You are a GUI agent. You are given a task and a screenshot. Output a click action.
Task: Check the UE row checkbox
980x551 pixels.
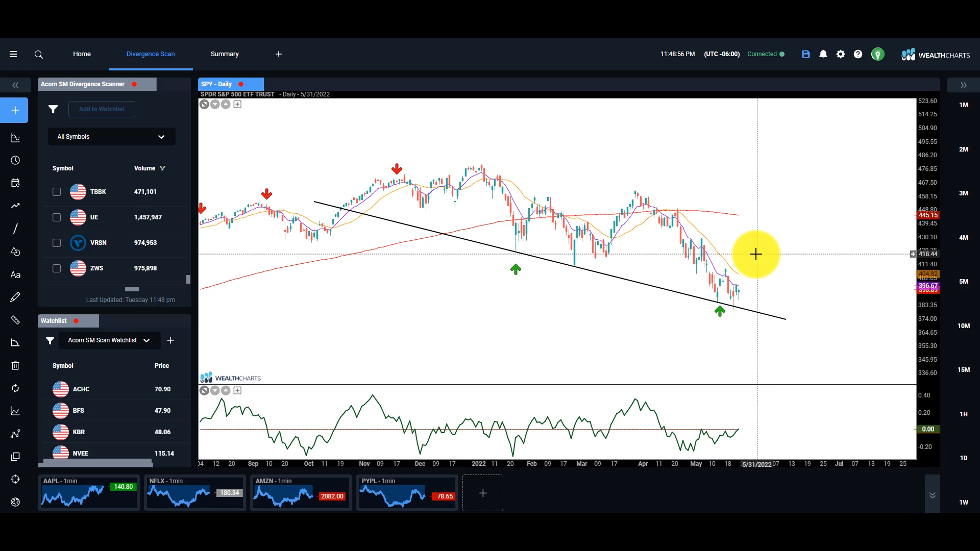(x=57, y=217)
